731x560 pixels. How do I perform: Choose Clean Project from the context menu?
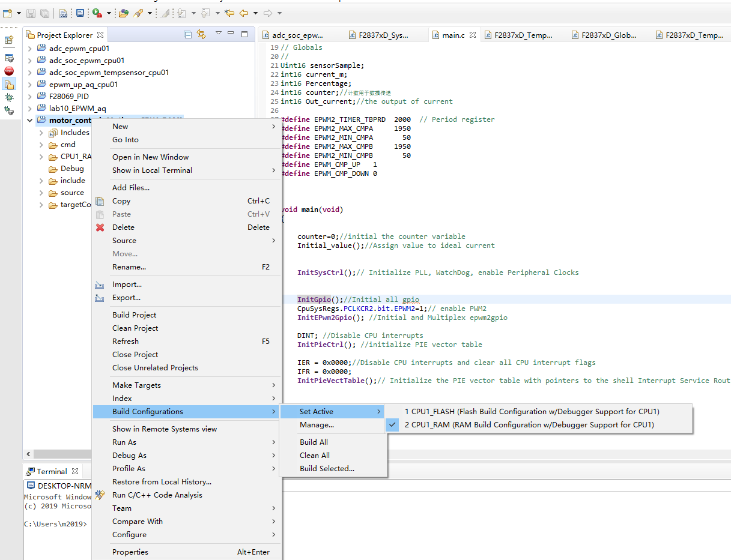135,328
